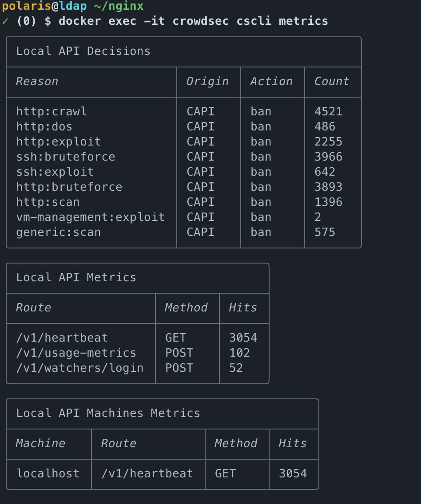Click the localhost machine entry
The image size is (421, 504).
pyautogui.click(x=48, y=473)
